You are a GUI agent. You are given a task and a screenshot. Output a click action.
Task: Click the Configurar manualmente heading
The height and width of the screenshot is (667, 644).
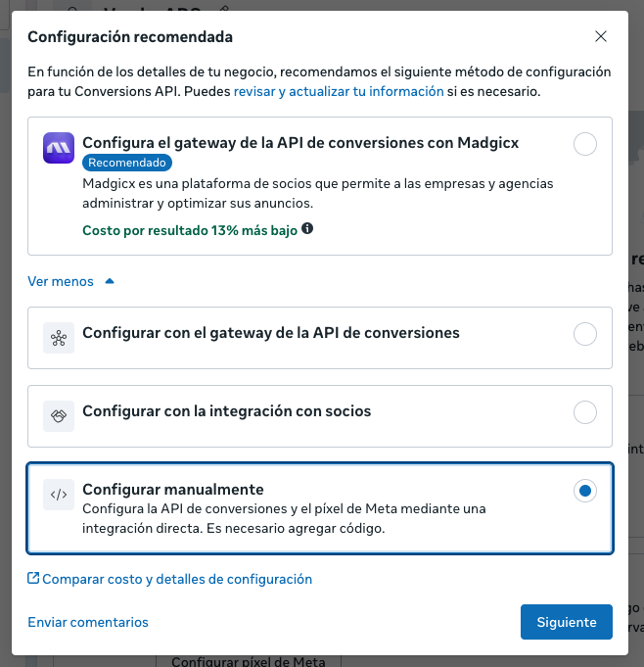click(173, 489)
